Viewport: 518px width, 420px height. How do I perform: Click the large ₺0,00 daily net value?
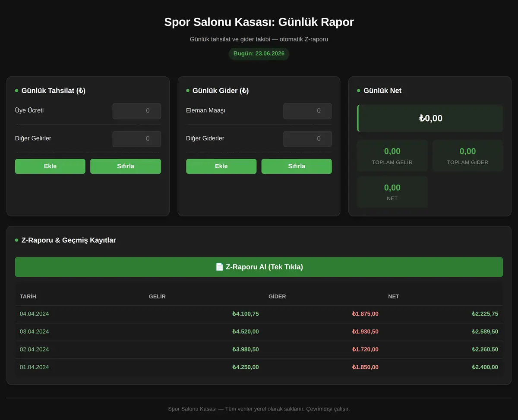(430, 118)
